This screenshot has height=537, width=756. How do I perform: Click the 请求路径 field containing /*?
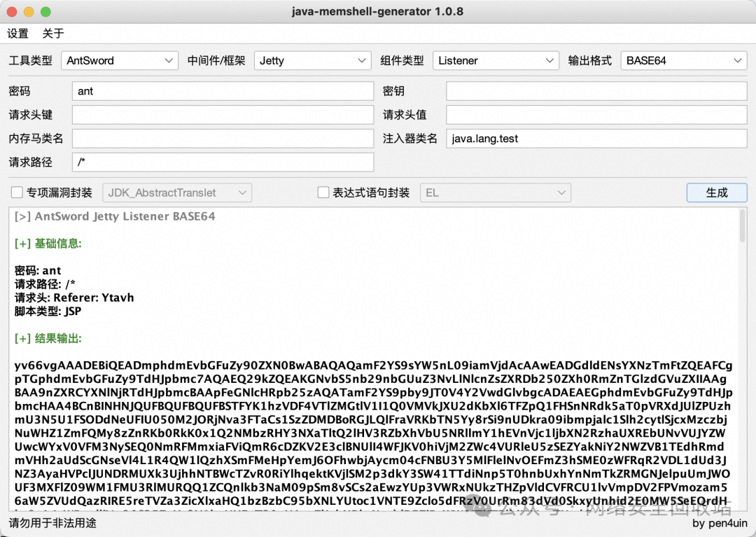223,162
